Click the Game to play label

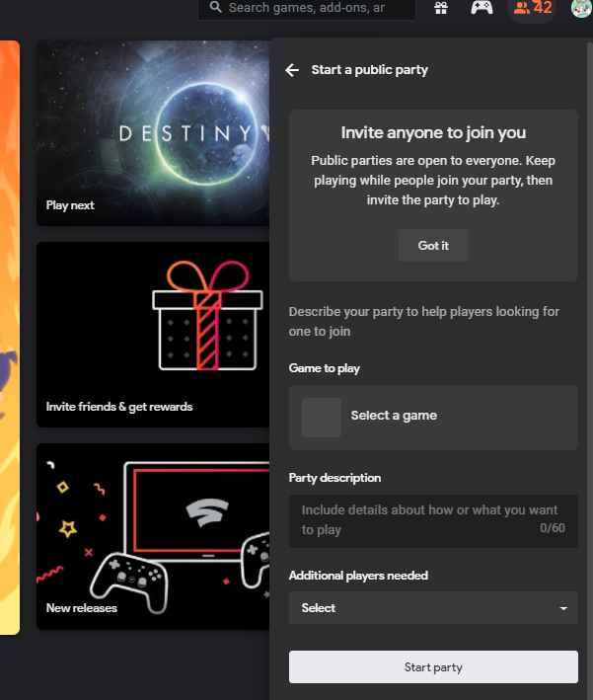pos(324,368)
